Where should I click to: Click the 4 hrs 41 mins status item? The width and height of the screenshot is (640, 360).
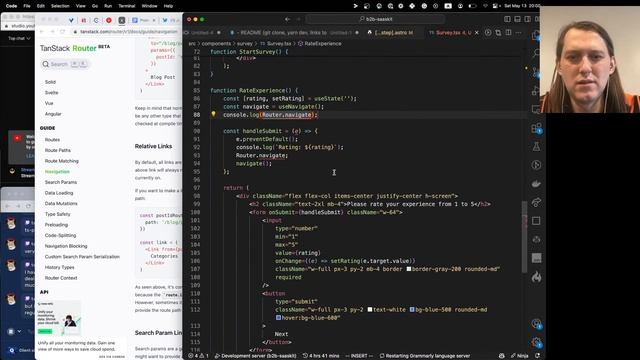coord(321,356)
